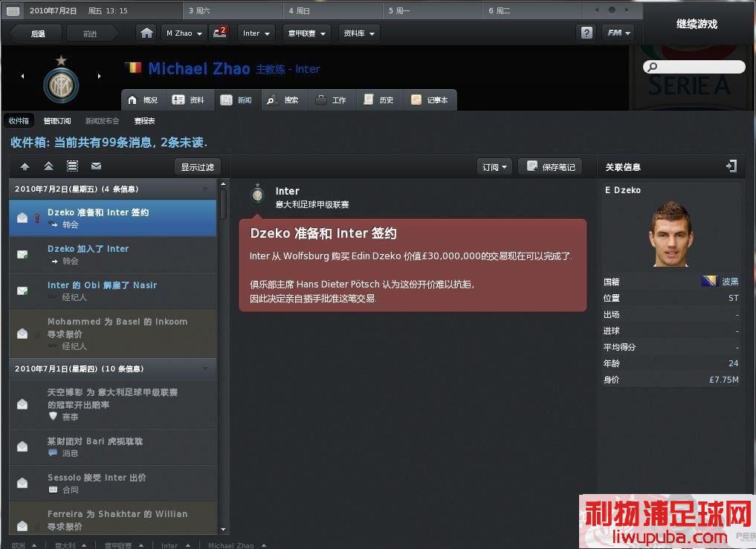Image resolution: width=756 pixels, height=549 pixels.
Task: Switch to the 记事本 tab
Action: (430, 100)
